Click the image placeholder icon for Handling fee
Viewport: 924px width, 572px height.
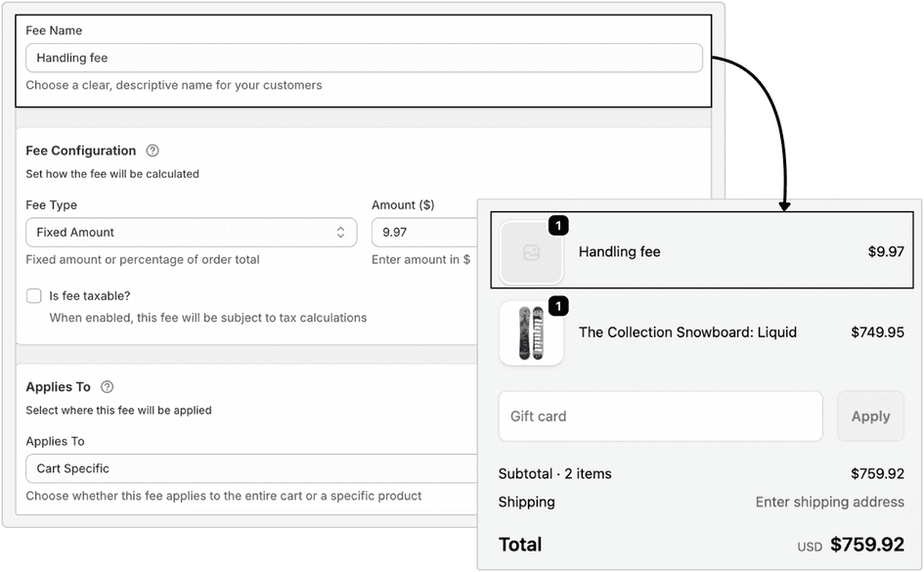(531, 251)
